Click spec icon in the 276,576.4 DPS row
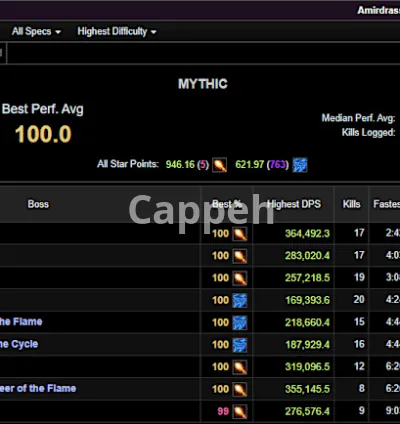400x424 pixels. (x=240, y=411)
